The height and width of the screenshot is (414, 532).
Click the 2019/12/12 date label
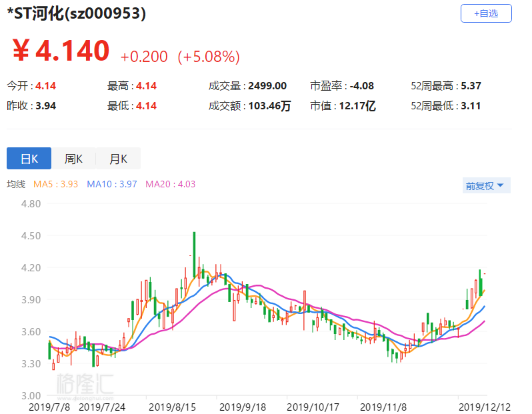click(x=485, y=407)
